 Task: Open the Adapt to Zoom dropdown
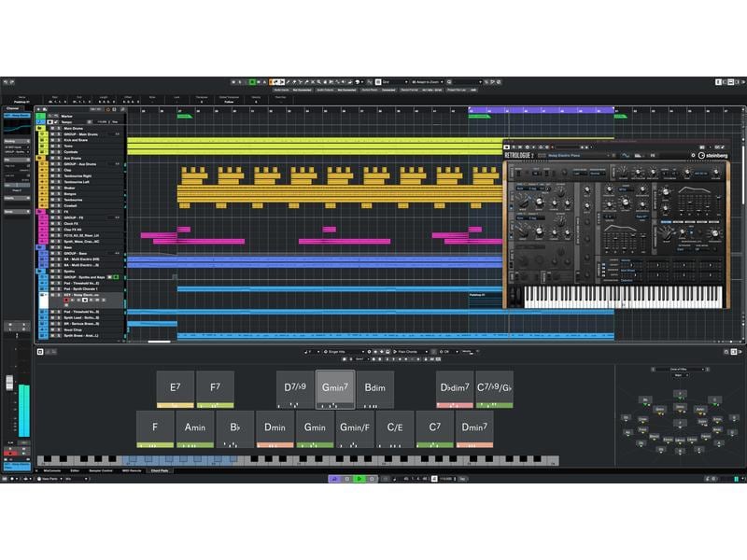click(x=428, y=82)
